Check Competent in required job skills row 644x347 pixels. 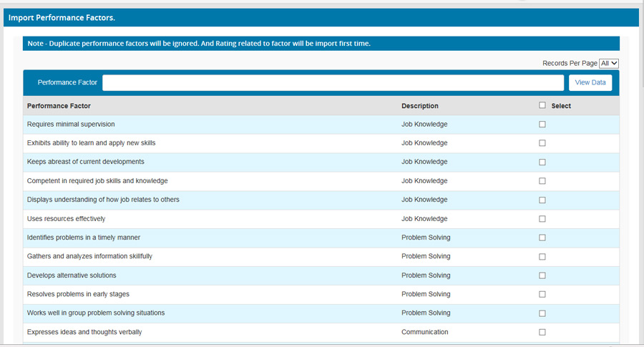pos(542,181)
